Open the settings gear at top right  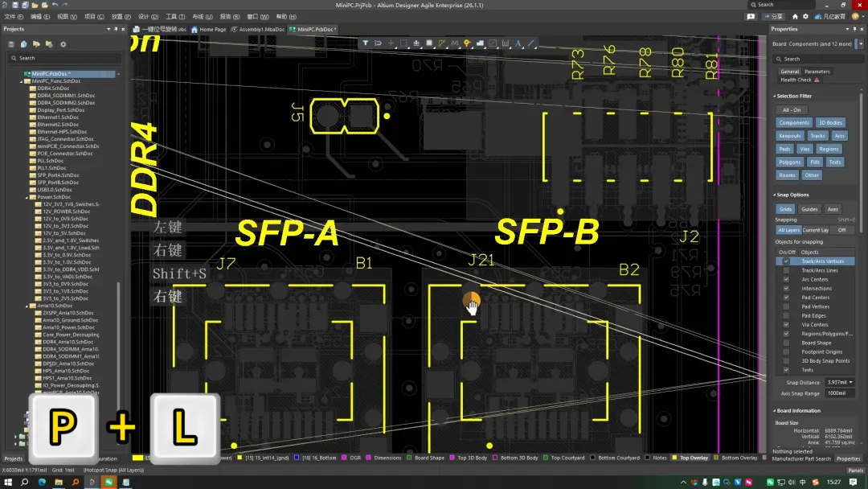805,17
